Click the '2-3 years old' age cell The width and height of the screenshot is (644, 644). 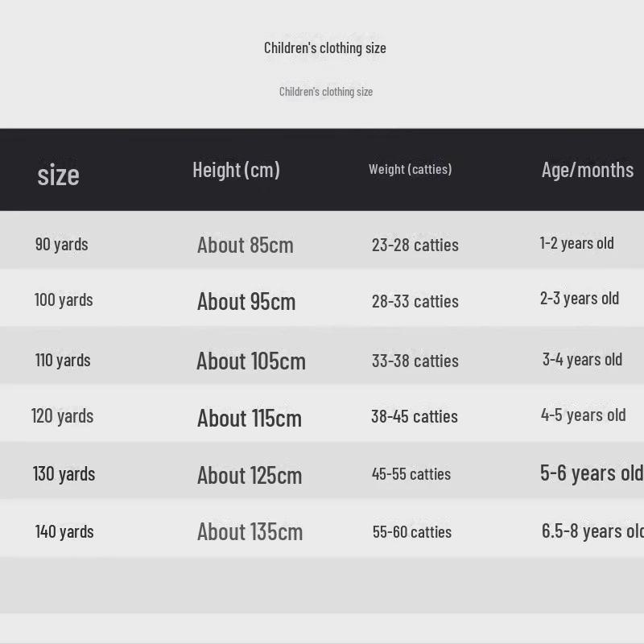pos(580,299)
